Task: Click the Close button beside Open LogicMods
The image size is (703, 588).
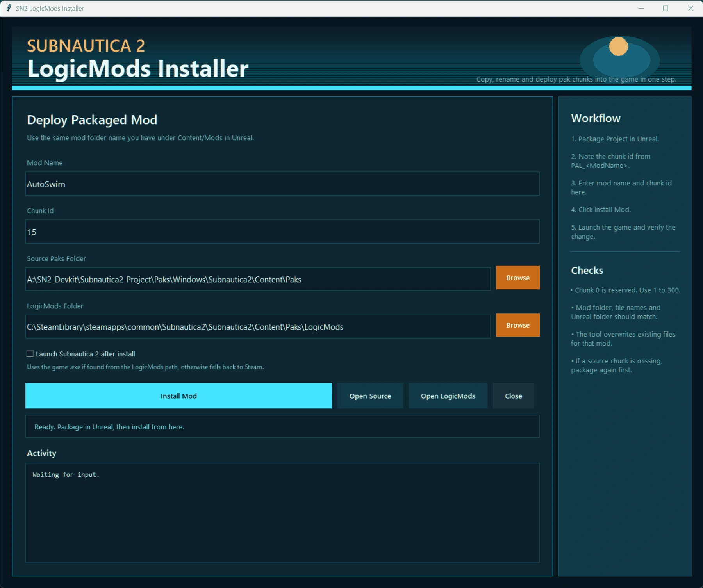Action: point(513,396)
